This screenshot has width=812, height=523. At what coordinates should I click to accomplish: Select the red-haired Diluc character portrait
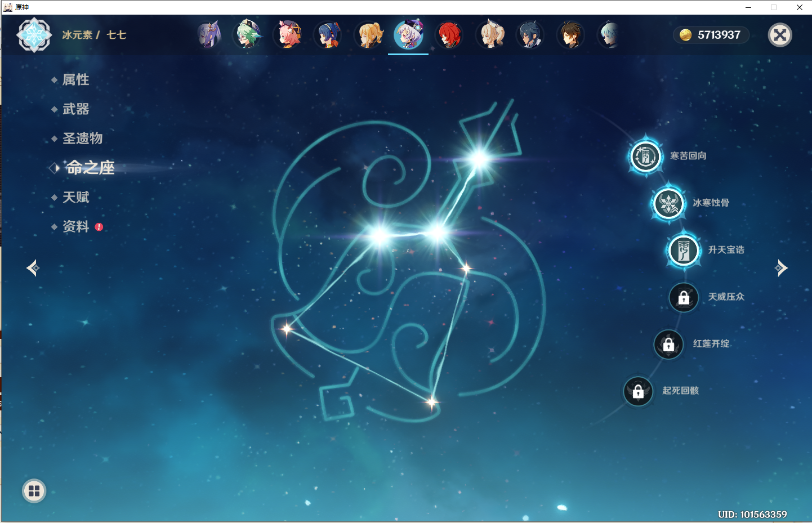click(449, 35)
